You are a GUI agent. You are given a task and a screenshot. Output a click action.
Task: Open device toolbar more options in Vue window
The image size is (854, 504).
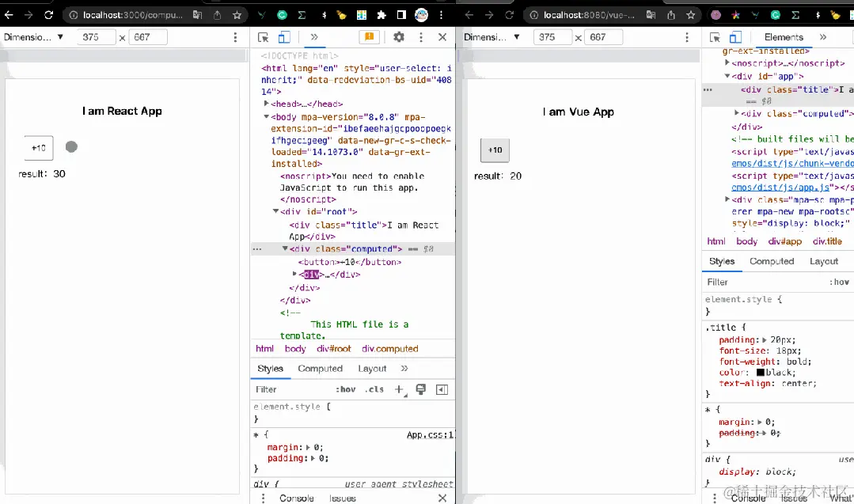(x=687, y=37)
